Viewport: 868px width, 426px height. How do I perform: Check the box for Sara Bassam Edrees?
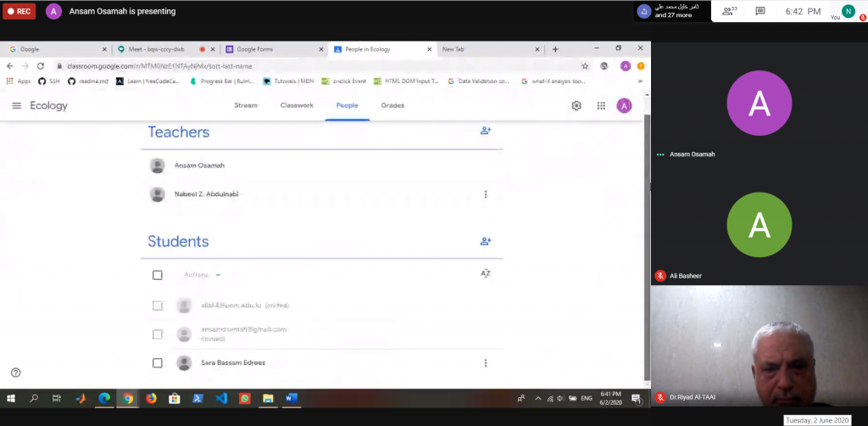coord(158,363)
